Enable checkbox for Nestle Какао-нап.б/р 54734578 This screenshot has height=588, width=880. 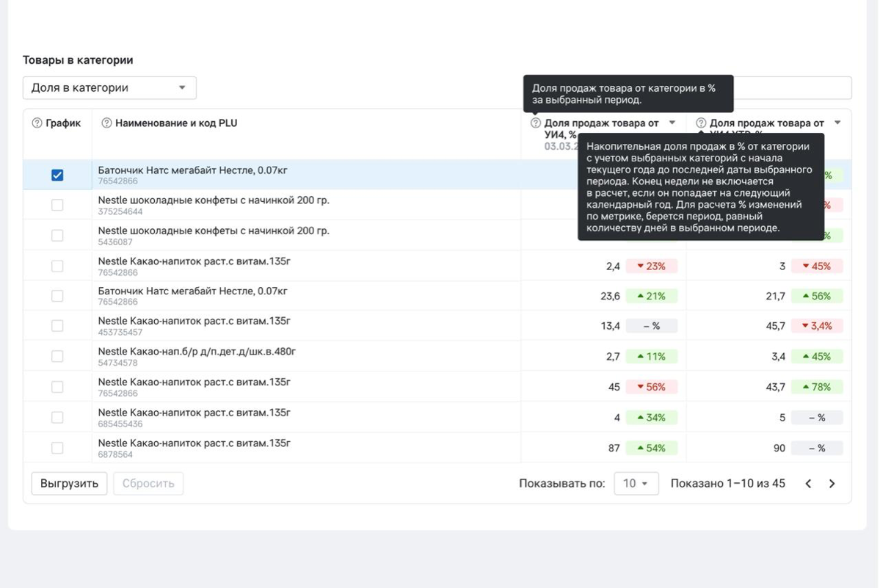pos(57,356)
